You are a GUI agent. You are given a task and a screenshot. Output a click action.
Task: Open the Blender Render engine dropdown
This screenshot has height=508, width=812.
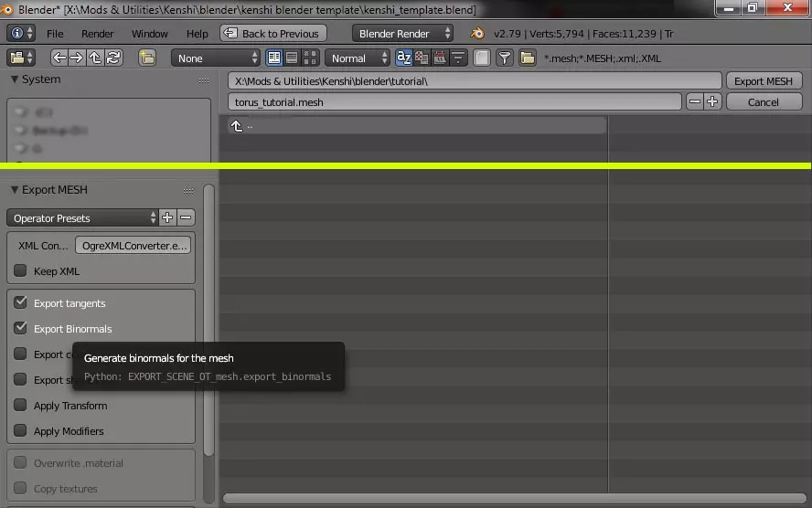coord(402,34)
